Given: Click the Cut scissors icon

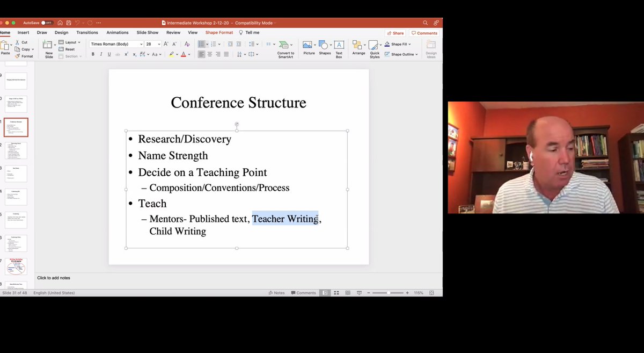Looking at the screenshot, I should tap(18, 42).
